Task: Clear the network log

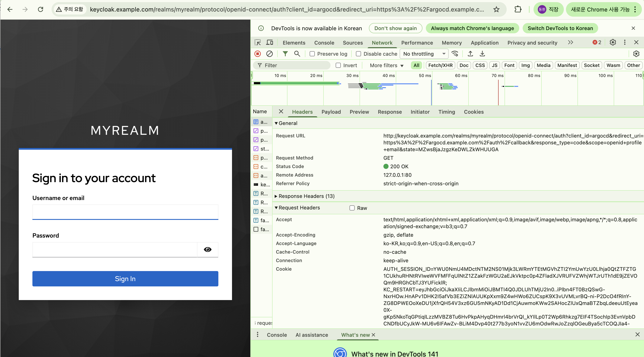Action: coord(270,54)
